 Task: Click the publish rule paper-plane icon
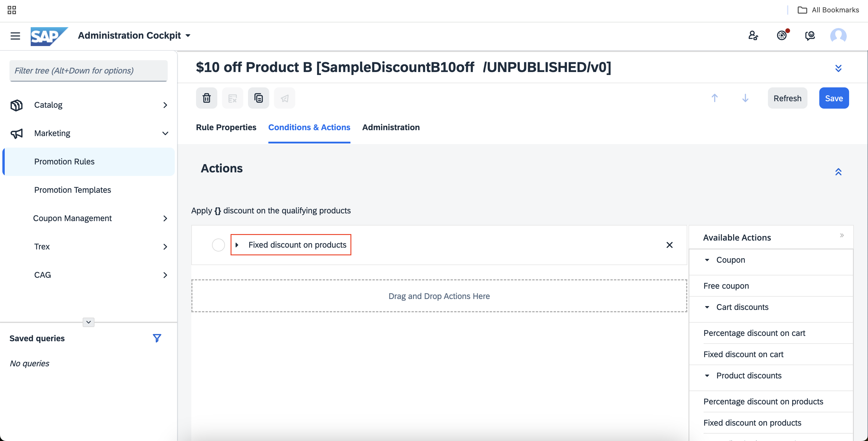click(x=284, y=98)
